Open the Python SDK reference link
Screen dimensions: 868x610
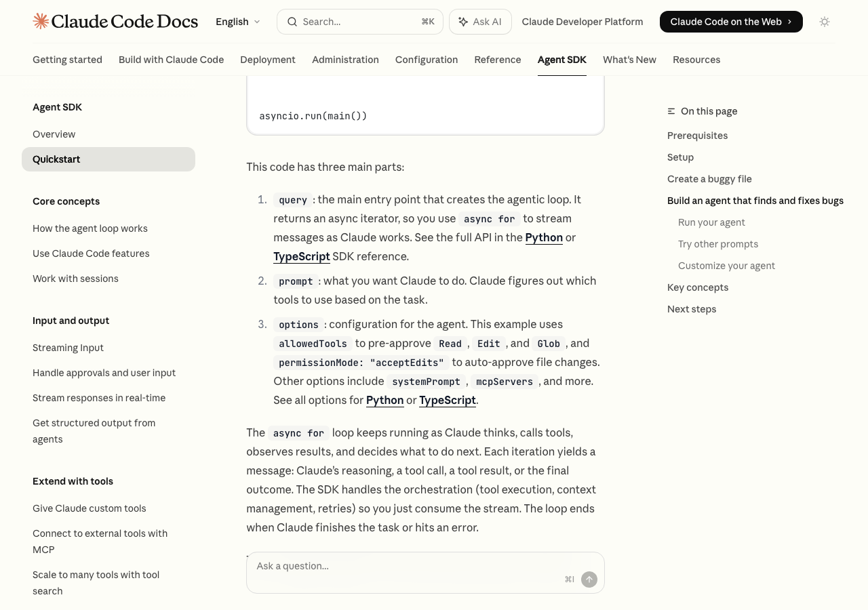[x=543, y=237]
